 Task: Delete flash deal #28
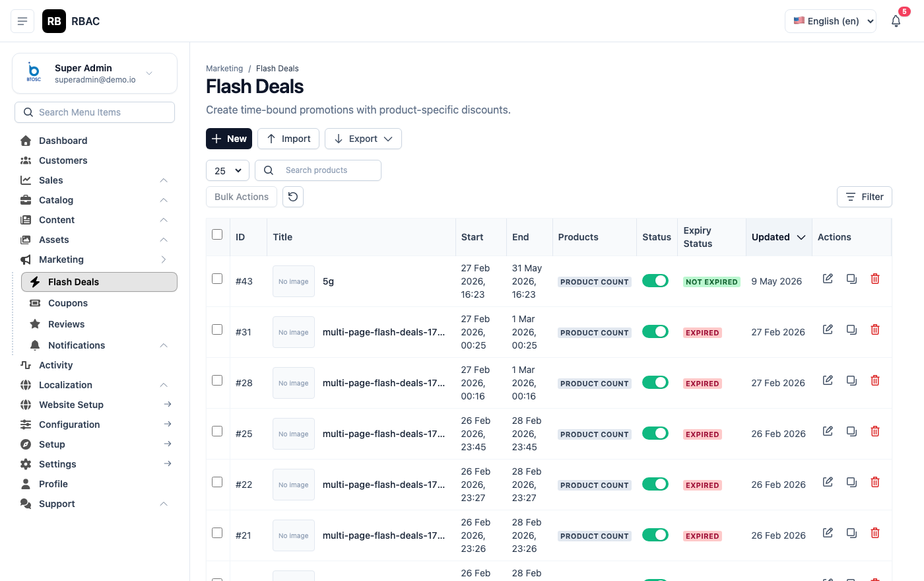click(x=875, y=380)
